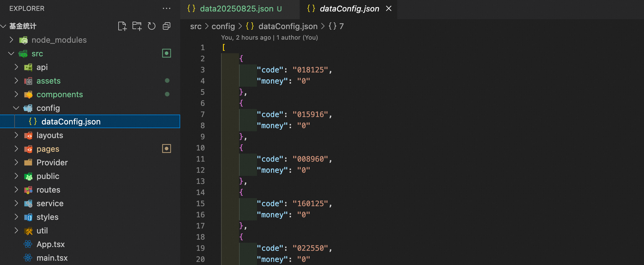Expand the components folder
The width and height of the screenshot is (644, 265).
(x=16, y=94)
